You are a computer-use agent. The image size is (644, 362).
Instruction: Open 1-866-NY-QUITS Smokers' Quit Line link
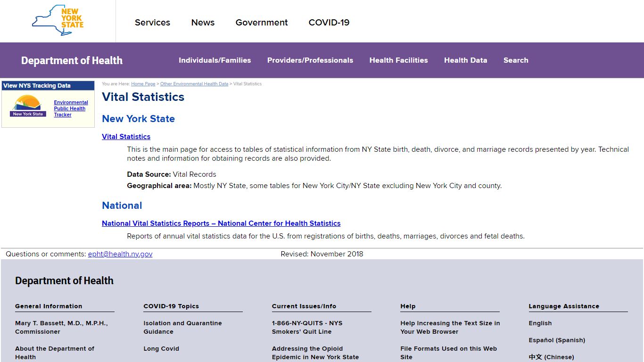point(307,328)
